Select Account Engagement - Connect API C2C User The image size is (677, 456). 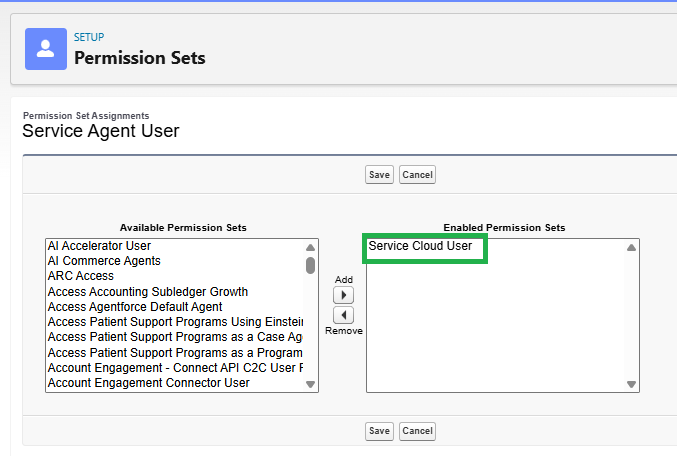(175, 368)
